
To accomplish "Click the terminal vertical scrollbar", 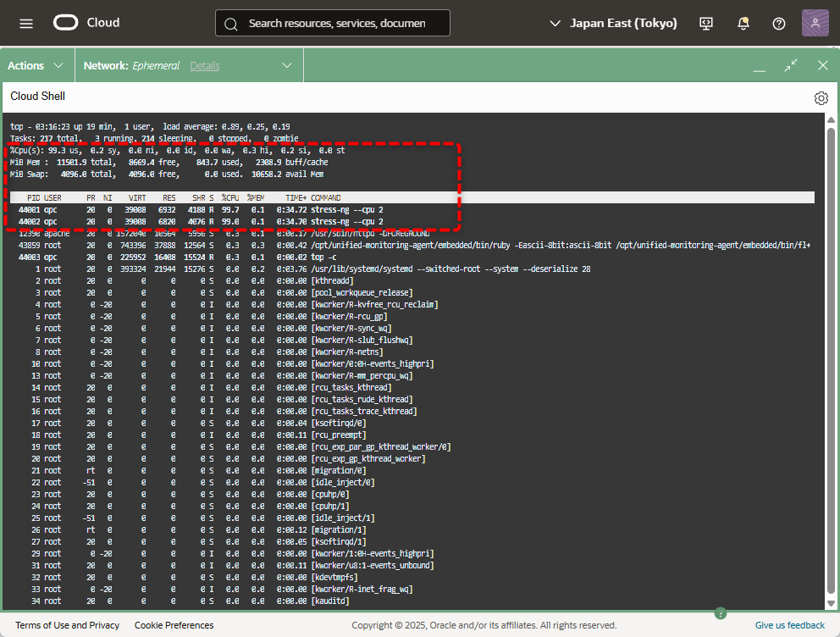I will [x=831, y=339].
